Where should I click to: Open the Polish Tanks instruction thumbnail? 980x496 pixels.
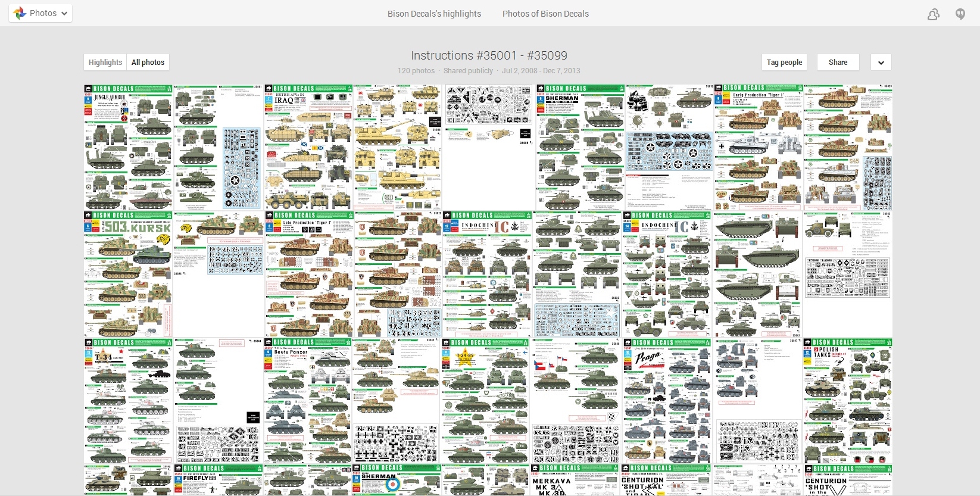tap(847, 401)
